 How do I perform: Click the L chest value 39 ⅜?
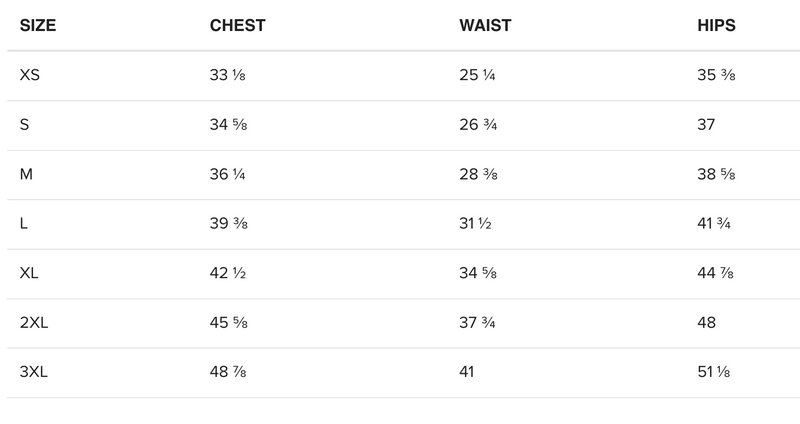coord(228,224)
